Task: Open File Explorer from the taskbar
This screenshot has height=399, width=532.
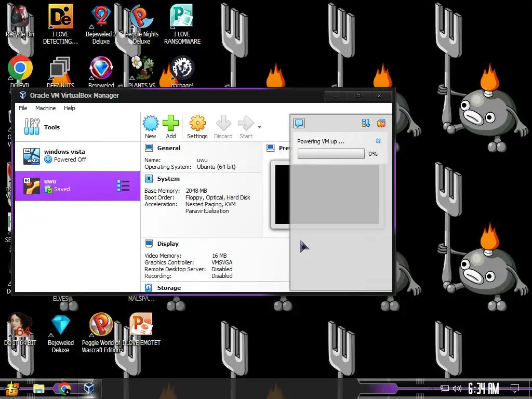Action: pyautogui.click(x=38, y=389)
